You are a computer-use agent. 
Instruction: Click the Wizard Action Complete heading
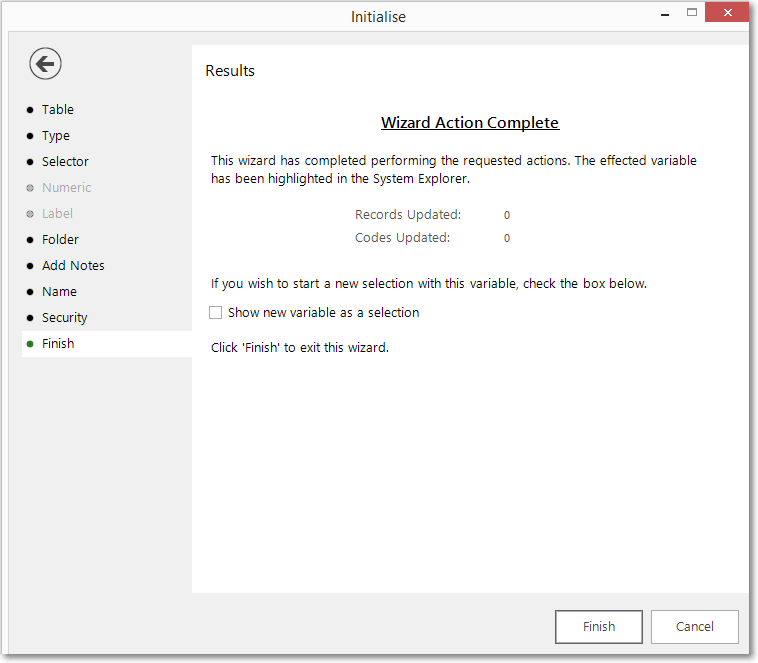click(470, 123)
